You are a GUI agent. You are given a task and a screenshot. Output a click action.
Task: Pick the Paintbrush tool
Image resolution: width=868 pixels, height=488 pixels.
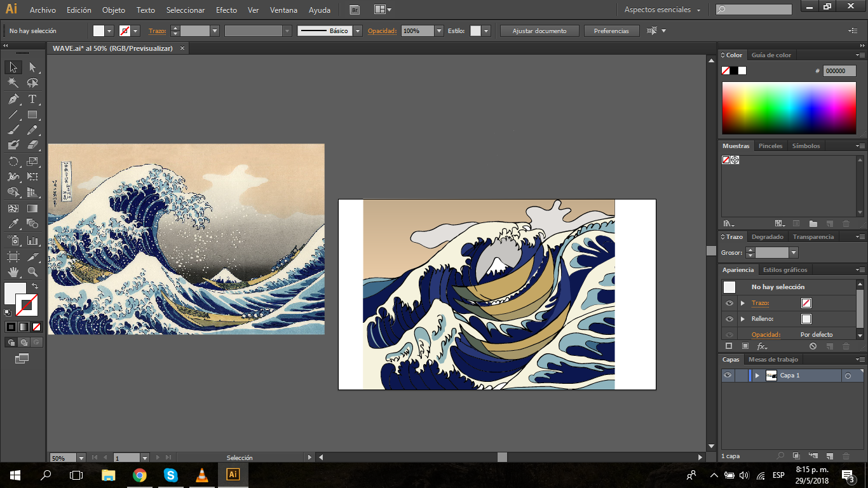tap(13, 130)
